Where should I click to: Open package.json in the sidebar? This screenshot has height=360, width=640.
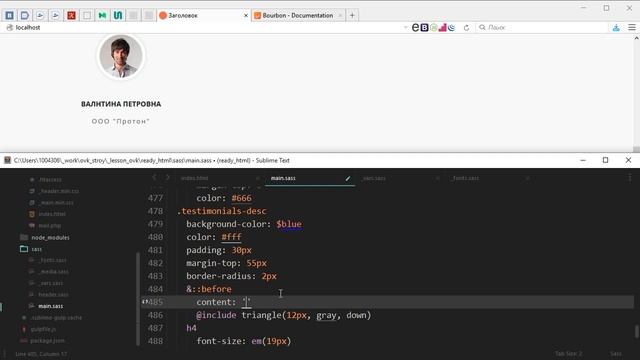tap(48, 340)
